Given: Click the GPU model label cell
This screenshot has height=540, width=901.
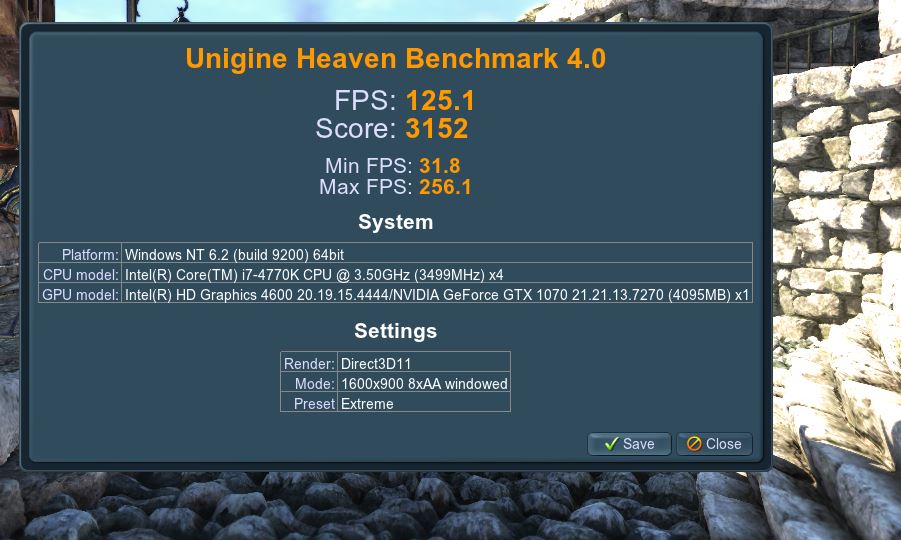Looking at the screenshot, I should pos(80,294).
